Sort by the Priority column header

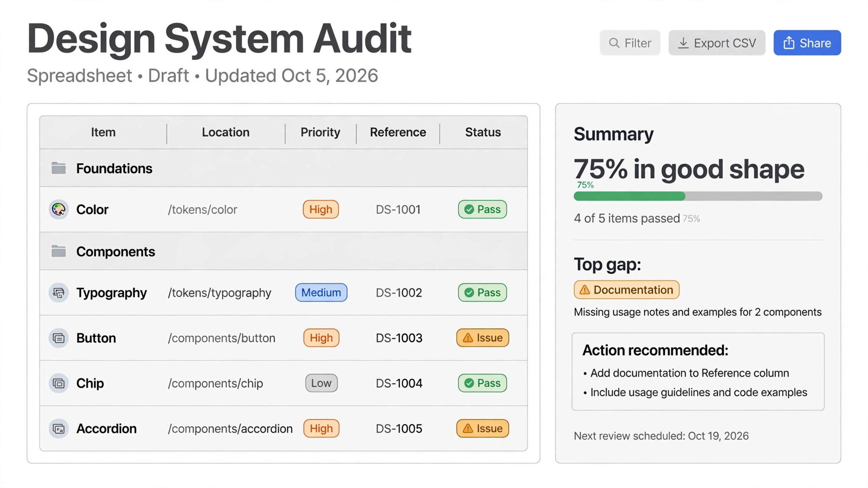click(x=320, y=132)
